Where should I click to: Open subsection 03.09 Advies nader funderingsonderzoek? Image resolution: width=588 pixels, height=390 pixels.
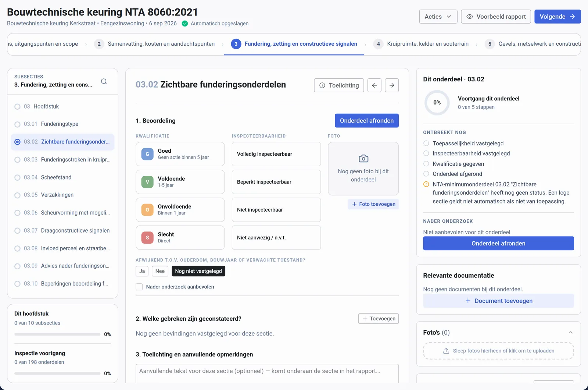(x=62, y=266)
